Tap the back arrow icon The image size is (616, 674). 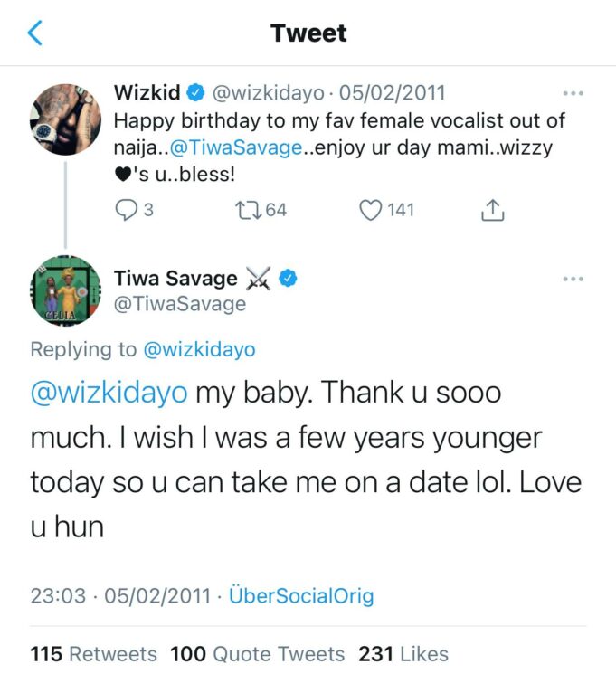click(x=35, y=34)
